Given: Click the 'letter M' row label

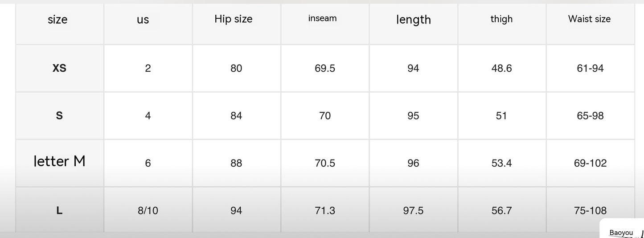Looking at the screenshot, I should [59, 161].
